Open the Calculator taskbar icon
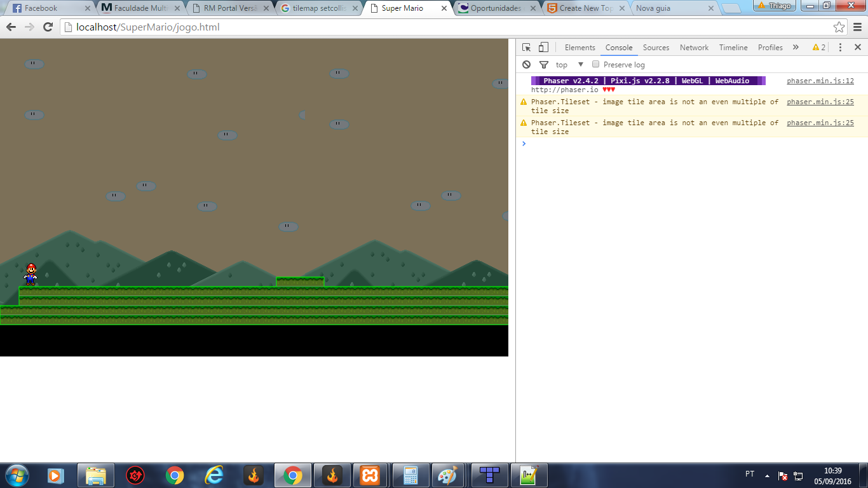The width and height of the screenshot is (868, 488). tap(410, 475)
